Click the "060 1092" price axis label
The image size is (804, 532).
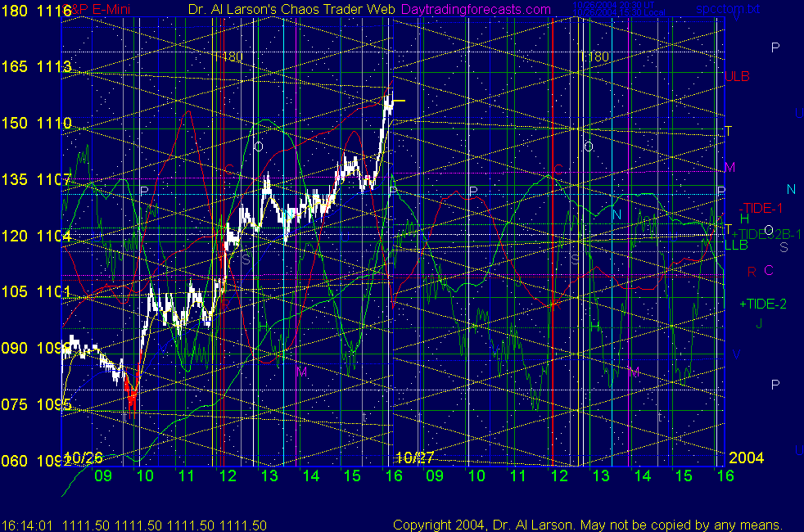pos(36,461)
